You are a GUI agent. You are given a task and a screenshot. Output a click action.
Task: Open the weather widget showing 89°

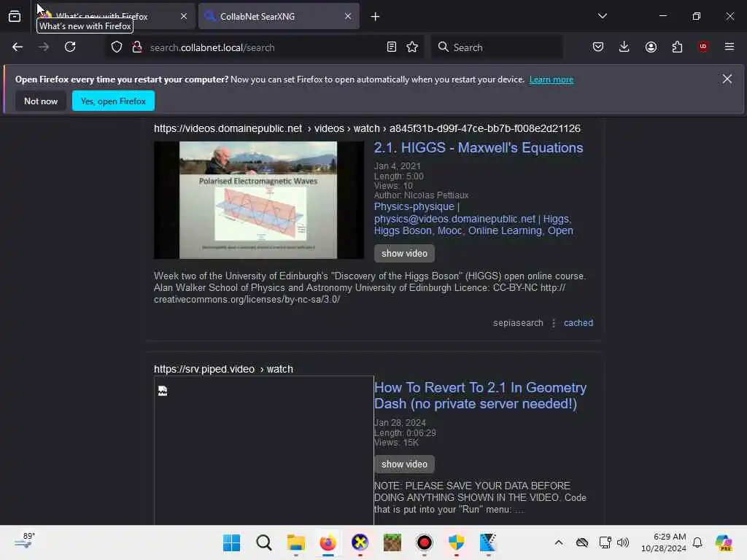pos(25,542)
